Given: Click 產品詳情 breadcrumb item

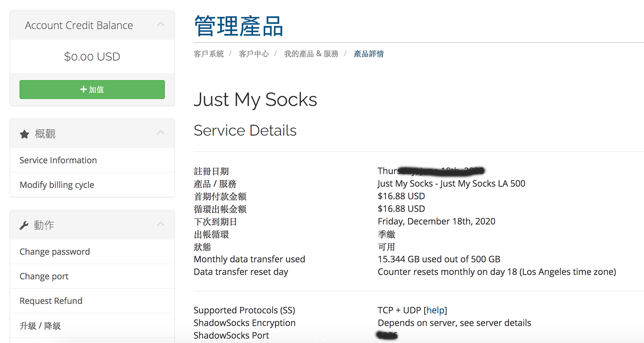Looking at the screenshot, I should (x=368, y=54).
